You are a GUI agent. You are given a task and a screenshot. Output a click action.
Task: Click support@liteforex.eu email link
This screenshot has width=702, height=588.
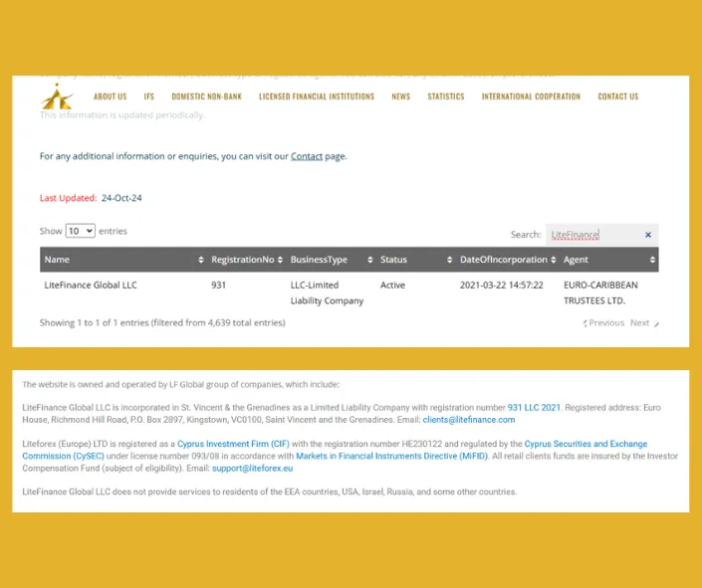[x=253, y=468]
